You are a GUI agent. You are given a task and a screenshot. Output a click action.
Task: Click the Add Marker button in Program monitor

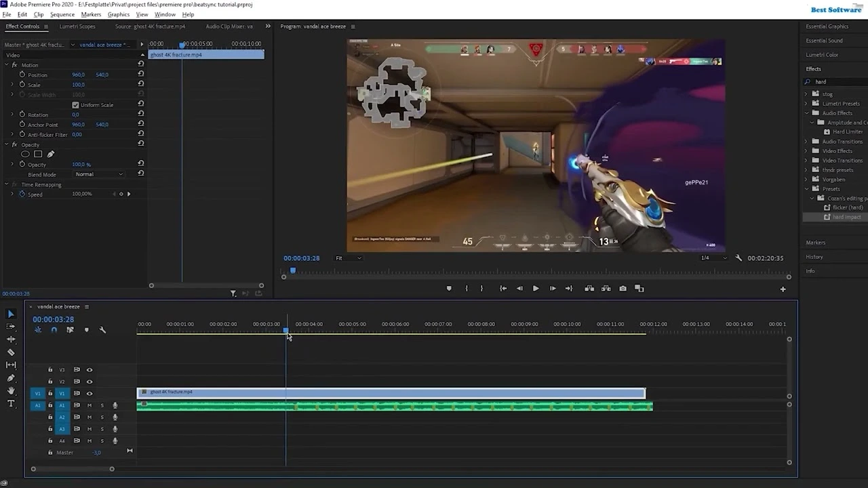[448, 288]
